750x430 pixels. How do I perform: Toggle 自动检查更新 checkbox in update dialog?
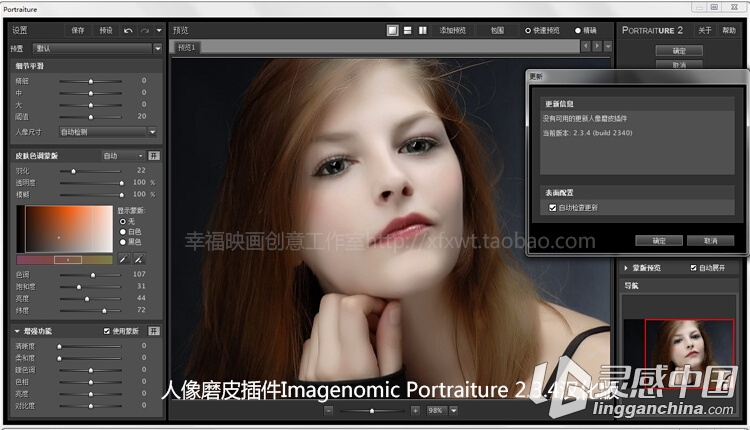pos(552,208)
